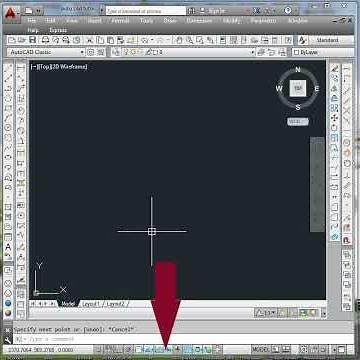The image size is (360, 360).
Task: Toggle Polar tracking in status bar
Action: tap(129, 350)
